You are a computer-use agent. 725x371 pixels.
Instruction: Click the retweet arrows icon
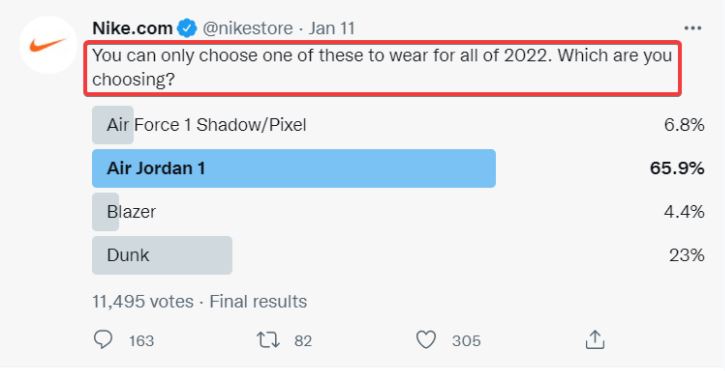tap(268, 340)
